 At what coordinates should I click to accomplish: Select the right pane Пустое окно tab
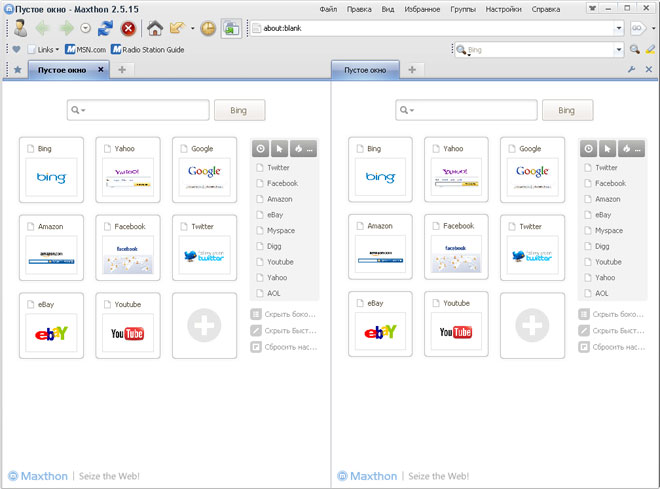point(365,70)
